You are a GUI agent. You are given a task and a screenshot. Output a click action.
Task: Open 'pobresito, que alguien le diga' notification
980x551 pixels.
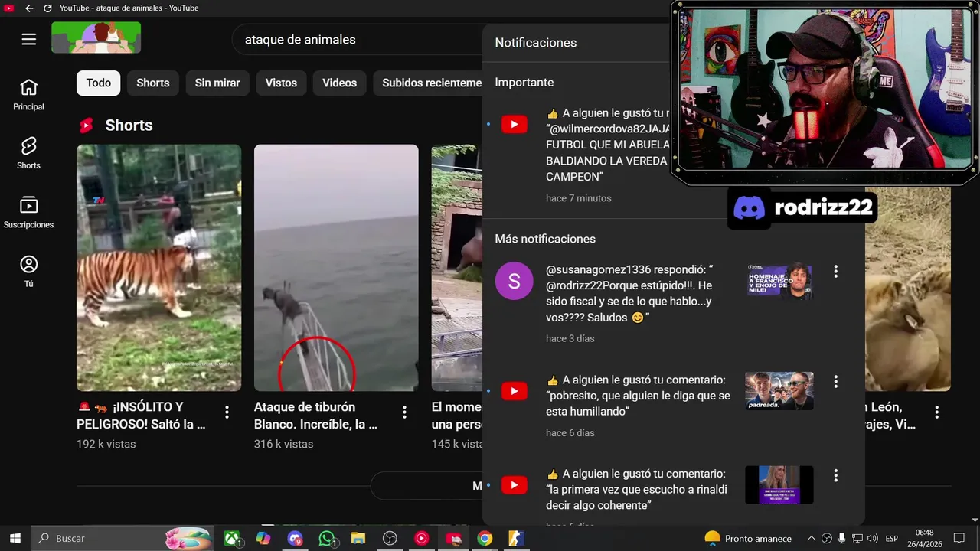click(x=639, y=396)
